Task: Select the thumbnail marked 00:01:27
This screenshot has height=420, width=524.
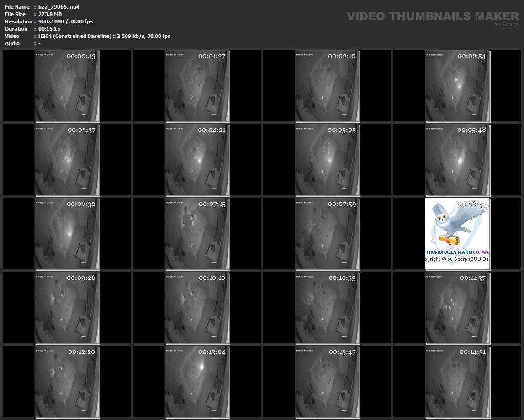Action: [197, 87]
